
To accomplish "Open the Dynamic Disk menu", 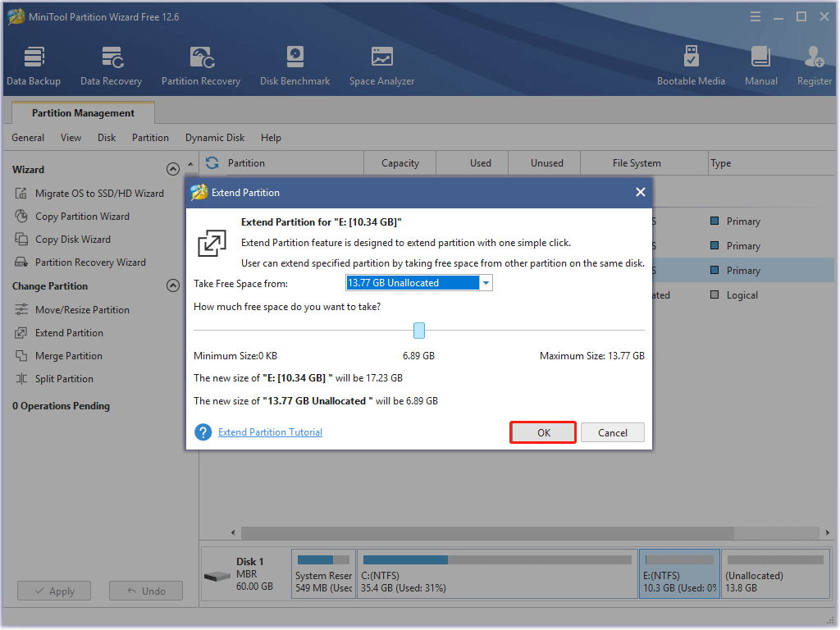I will (x=215, y=138).
